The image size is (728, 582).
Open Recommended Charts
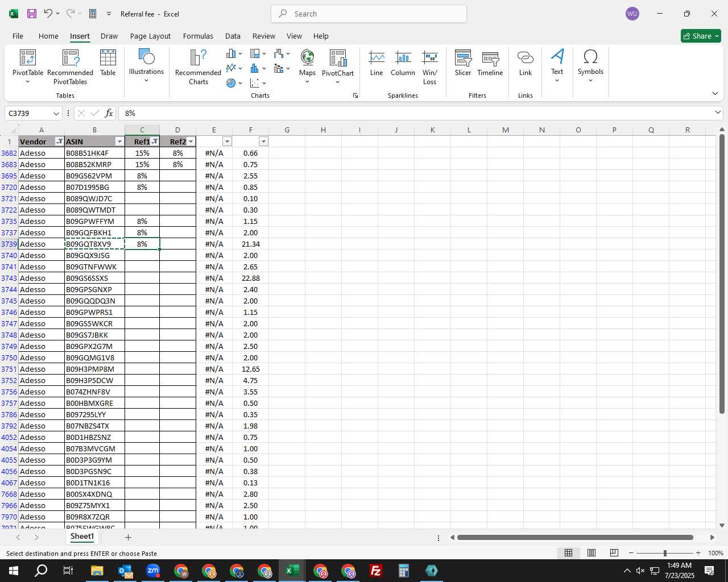[x=198, y=66]
